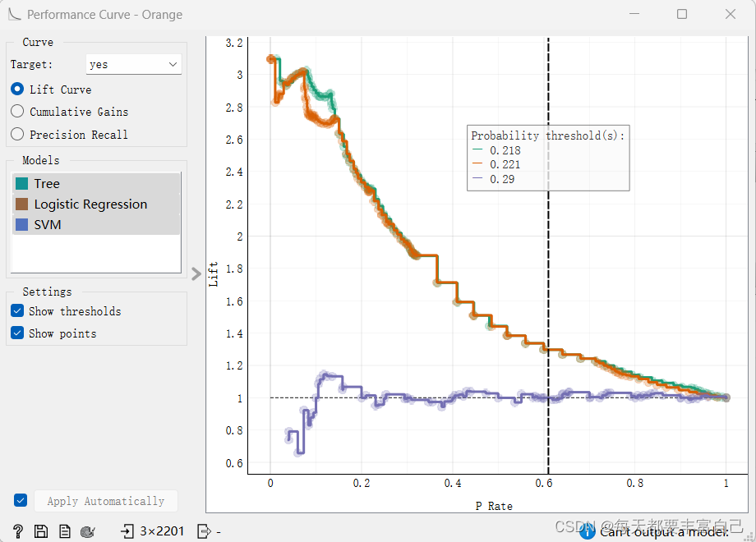
Task: Select the Precision Recall radio button
Action: (x=17, y=134)
